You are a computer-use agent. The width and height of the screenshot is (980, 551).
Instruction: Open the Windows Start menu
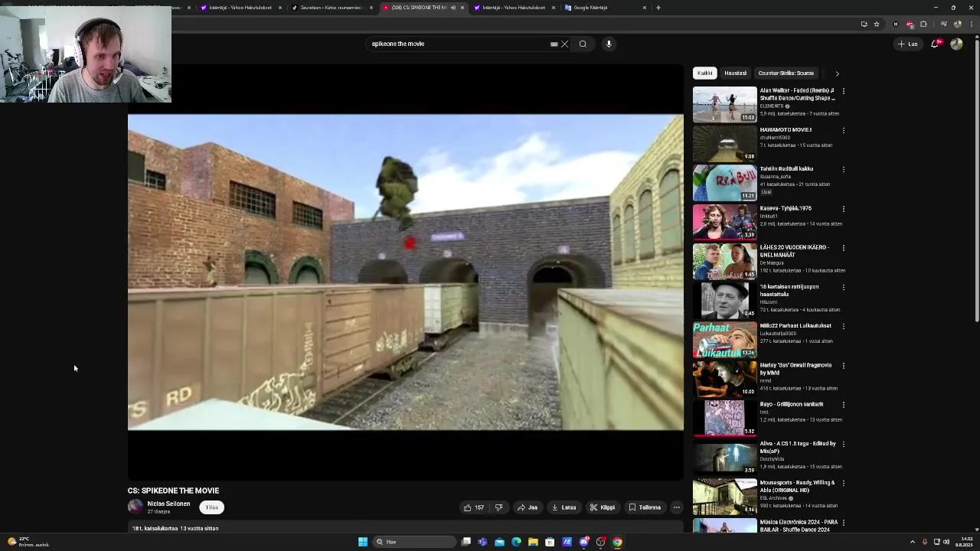(362, 542)
